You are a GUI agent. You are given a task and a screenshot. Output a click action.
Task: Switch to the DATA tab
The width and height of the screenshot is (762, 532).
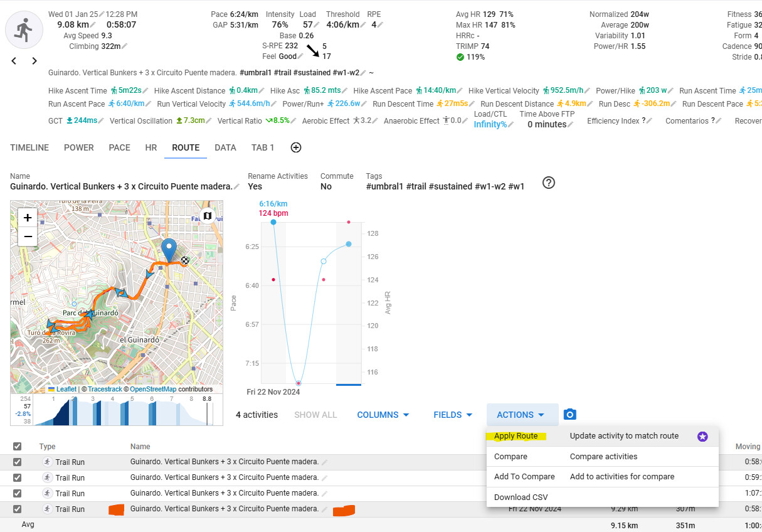[225, 147]
